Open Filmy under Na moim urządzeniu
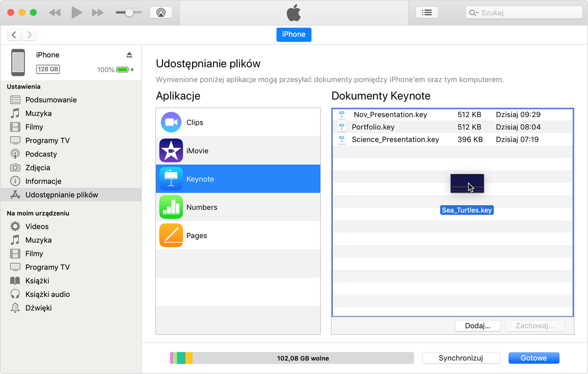This screenshot has height=374, width=588. (x=71, y=254)
